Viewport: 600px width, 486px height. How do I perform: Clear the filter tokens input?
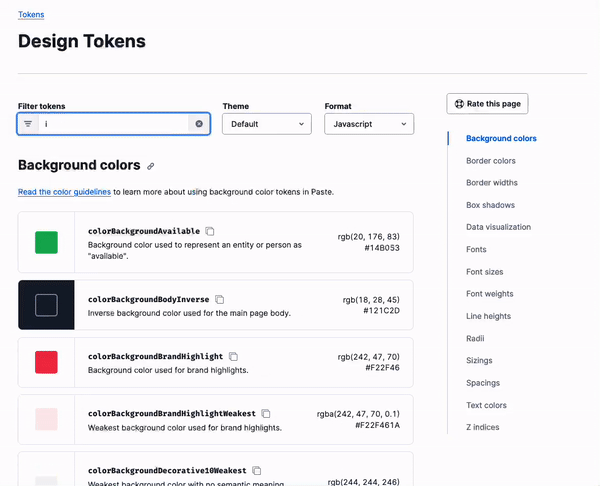tap(199, 124)
